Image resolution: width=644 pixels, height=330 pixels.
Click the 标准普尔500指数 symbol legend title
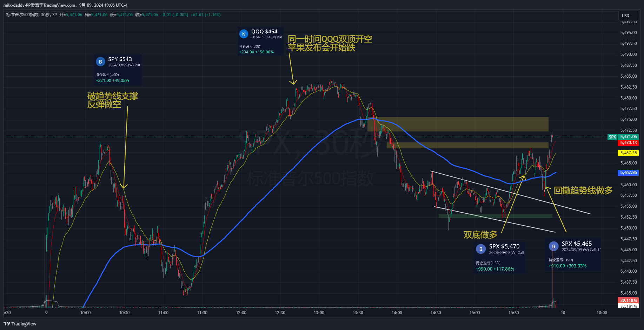click(22, 15)
